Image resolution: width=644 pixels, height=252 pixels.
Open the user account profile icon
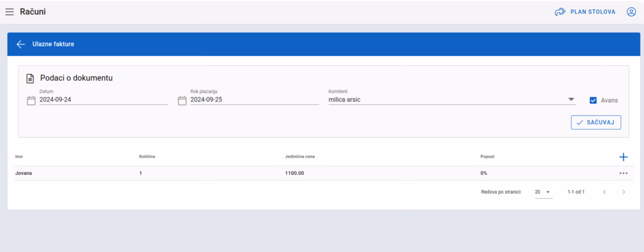click(631, 12)
